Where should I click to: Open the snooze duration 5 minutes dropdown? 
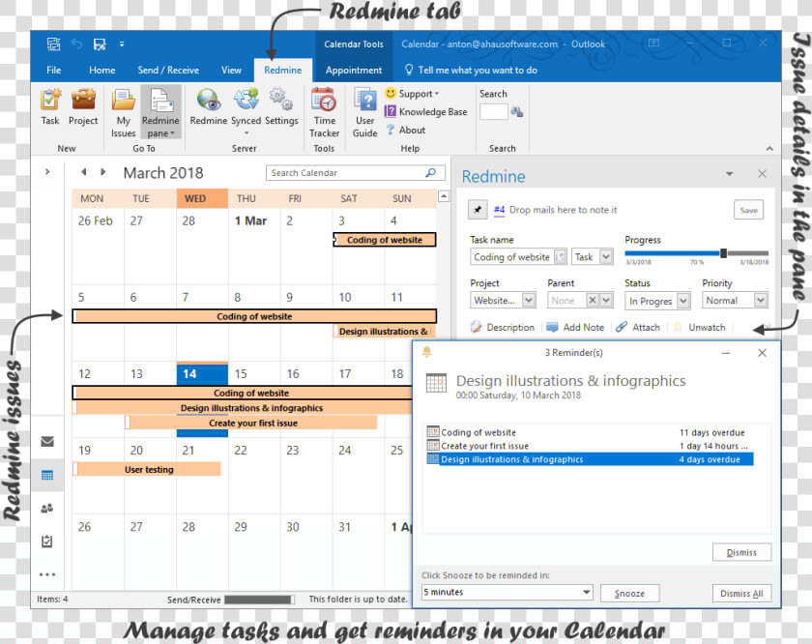[x=586, y=592]
